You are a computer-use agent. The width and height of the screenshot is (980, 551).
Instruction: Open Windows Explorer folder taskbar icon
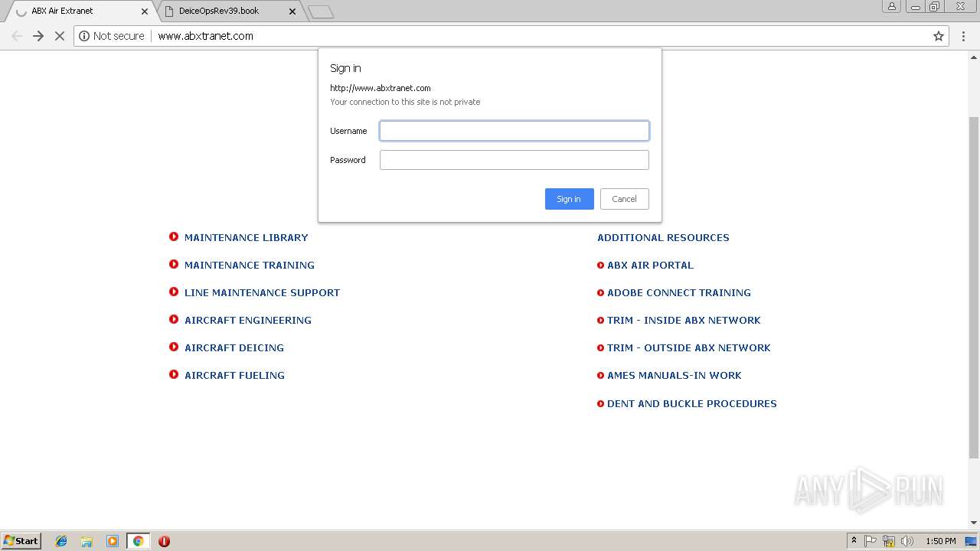pos(87,541)
